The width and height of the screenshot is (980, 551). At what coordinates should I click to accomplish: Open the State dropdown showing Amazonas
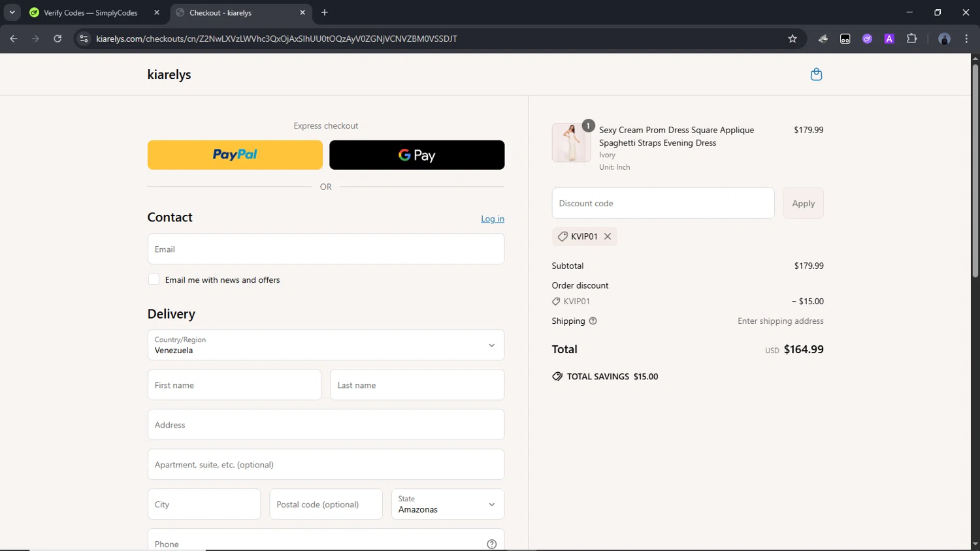click(448, 504)
